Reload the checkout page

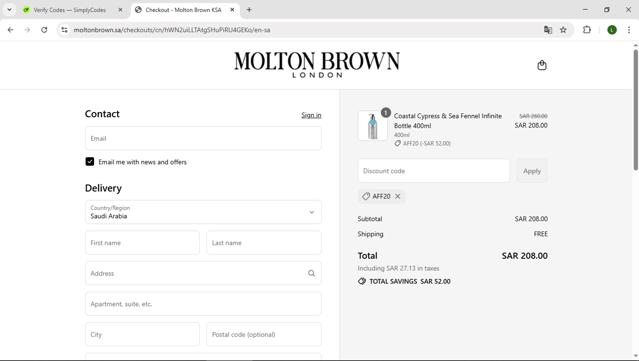44,30
